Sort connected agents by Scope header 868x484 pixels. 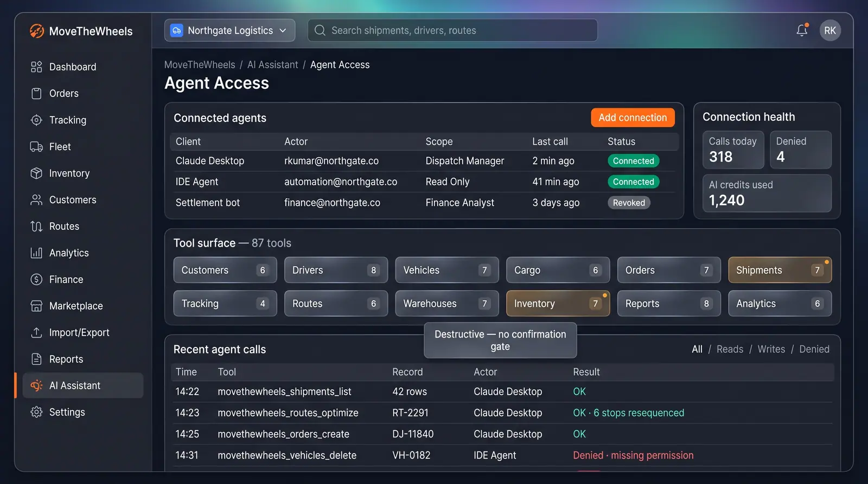pos(439,141)
